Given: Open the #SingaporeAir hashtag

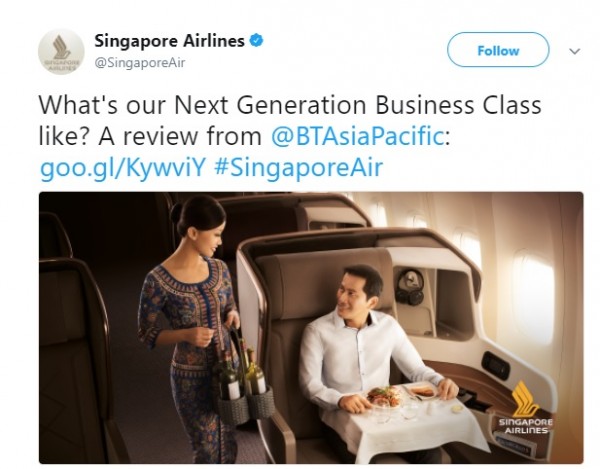Looking at the screenshot, I should 298,168.
